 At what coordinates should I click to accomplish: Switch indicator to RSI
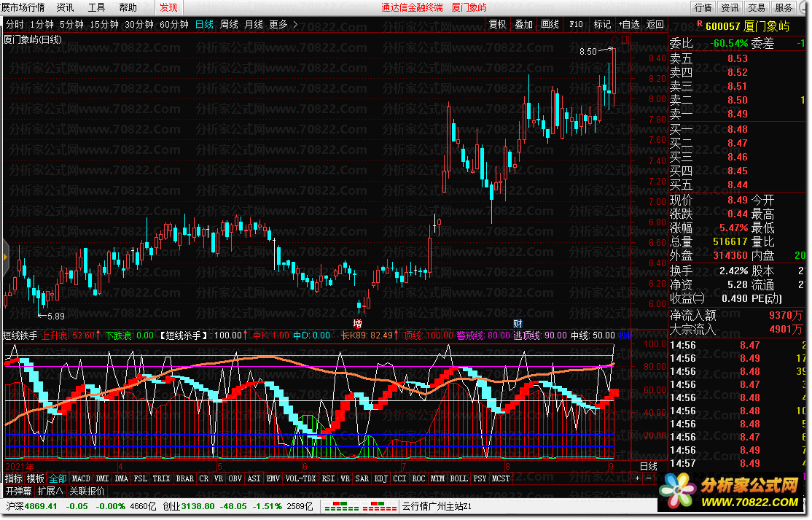coord(328,478)
